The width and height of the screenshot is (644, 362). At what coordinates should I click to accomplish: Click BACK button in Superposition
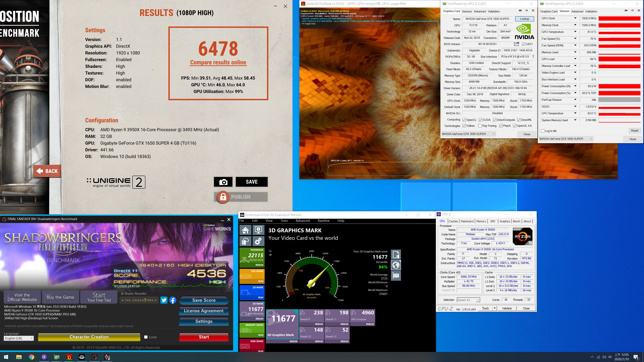coord(47,171)
